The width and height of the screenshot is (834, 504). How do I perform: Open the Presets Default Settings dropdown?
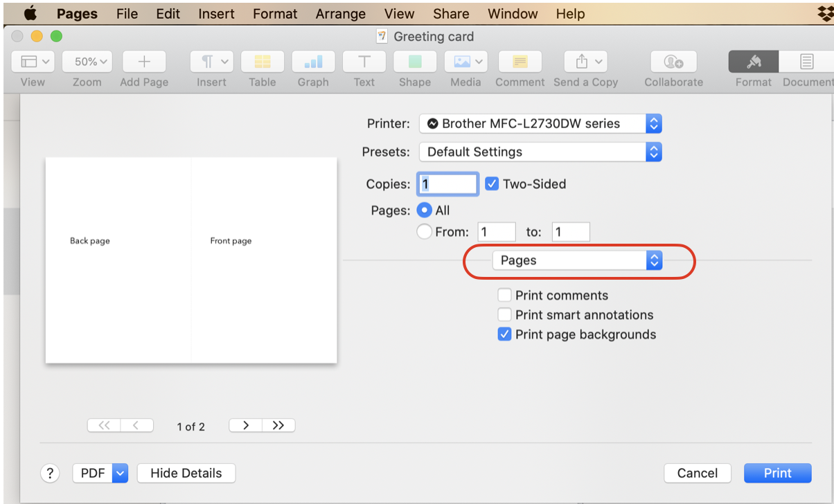pos(541,152)
